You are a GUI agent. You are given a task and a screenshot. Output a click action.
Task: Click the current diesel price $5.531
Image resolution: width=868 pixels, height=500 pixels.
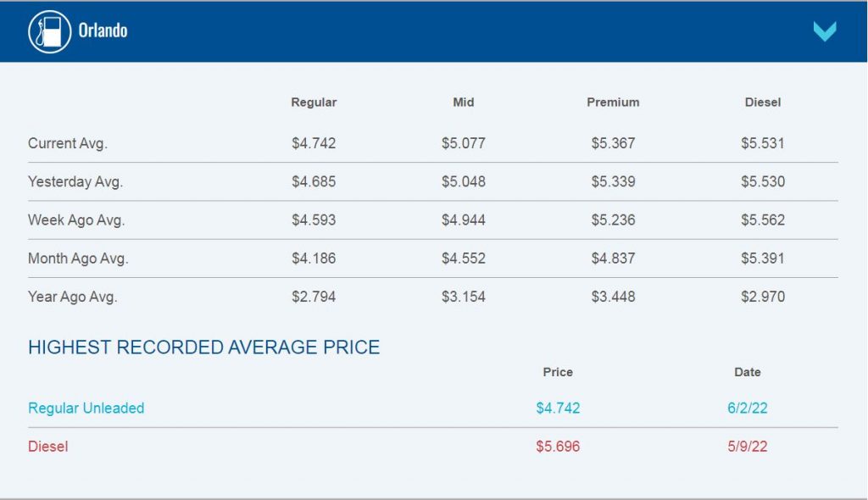coord(763,143)
